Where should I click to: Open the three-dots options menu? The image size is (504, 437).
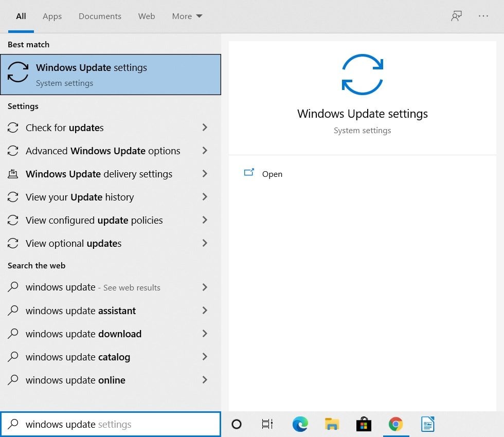[483, 16]
